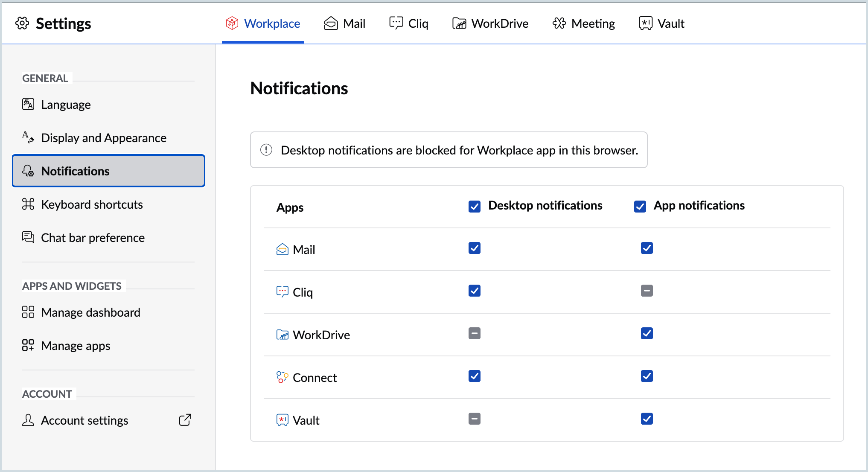Switch to the WorkDrive settings tab
Screen dimensions: 868x472
click(490, 23)
